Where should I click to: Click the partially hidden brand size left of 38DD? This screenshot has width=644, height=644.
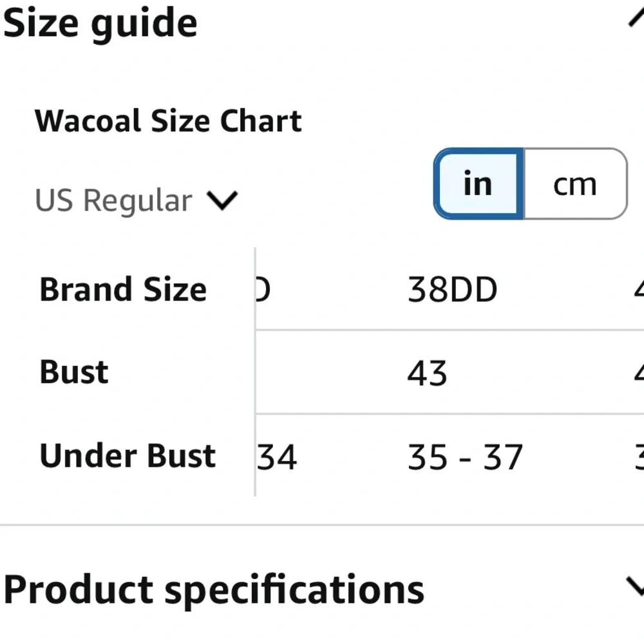point(263,290)
